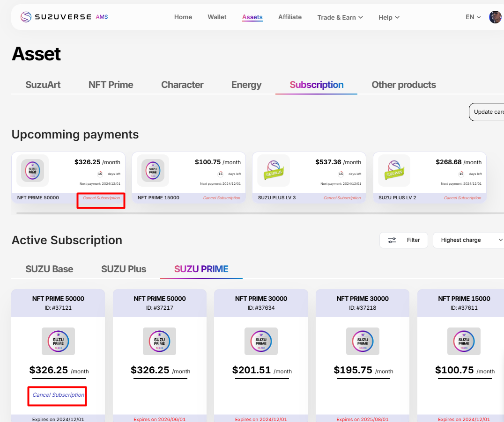Switch to the SUZU Plus tab
The width and height of the screenshot is (504, 422).
[124, 269]
